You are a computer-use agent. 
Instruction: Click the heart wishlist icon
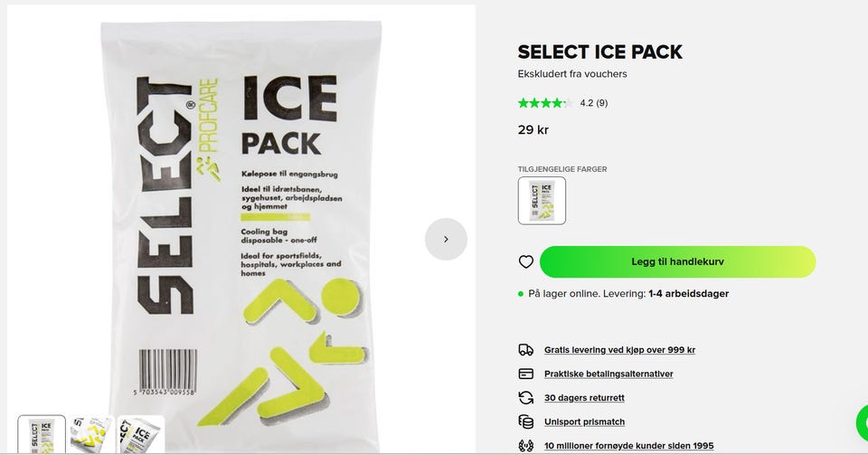pos(526,261)
